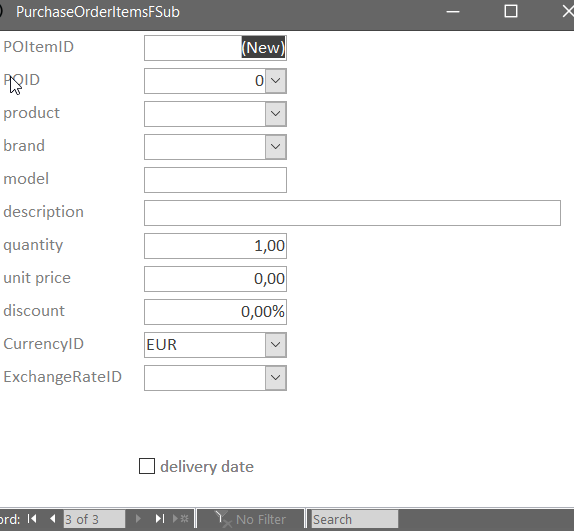574x531 pixels.
Task: Focus the description text box
Action: pyautogui.click(x=352, y=213)
